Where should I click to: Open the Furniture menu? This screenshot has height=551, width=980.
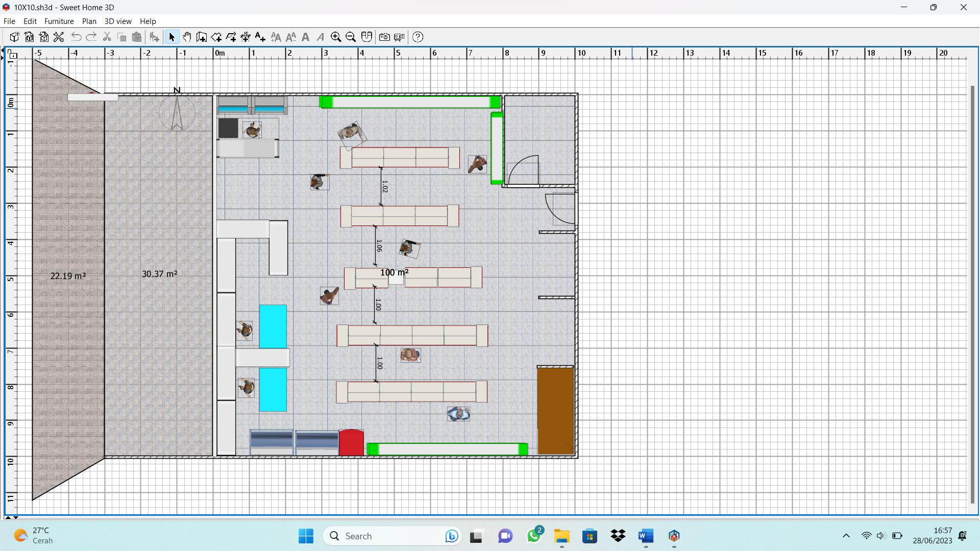click(x=59, y=21)
